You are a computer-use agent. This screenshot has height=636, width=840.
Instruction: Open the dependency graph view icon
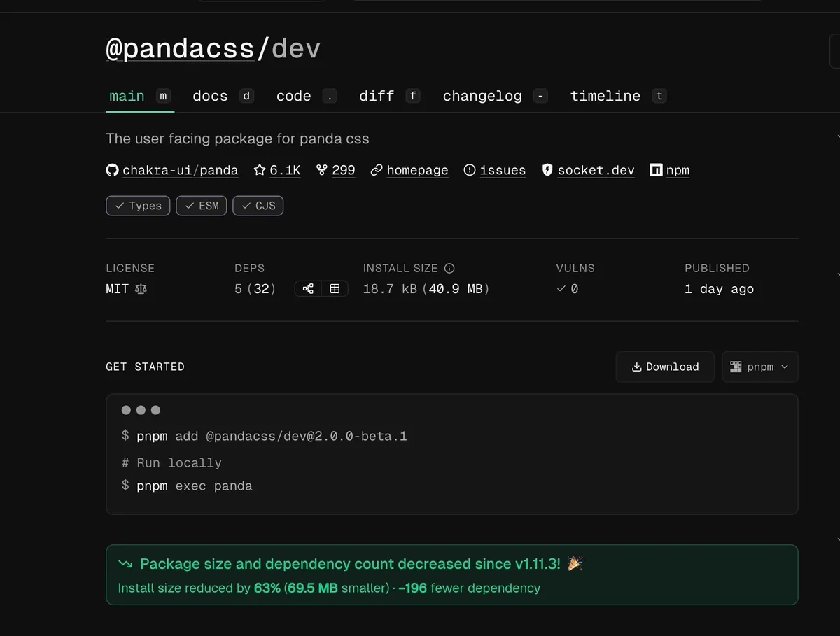pyautogui.click(x=308, y=288)
